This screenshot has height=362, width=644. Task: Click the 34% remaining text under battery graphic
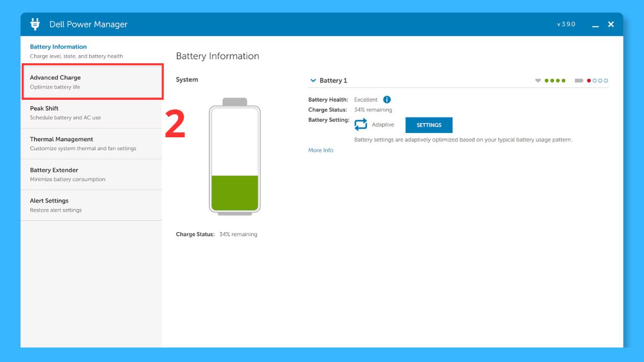pyautogui.click(x=238, y=234)
